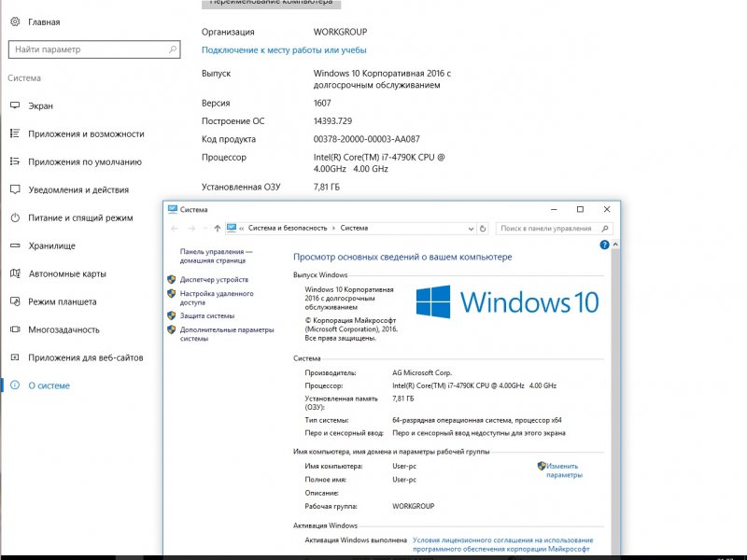Screen dimensions: 747x560
Task: Click the magnifier in Control Panel search box
Action: (605, 229)
